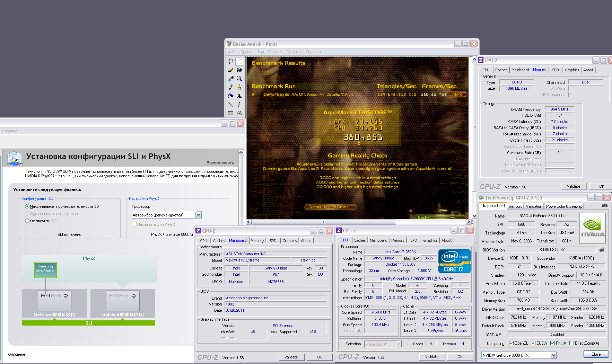Click the Paint horizontal scrollbar thumb
Viewport: 612px width, 364px height.
click(324, 222)
